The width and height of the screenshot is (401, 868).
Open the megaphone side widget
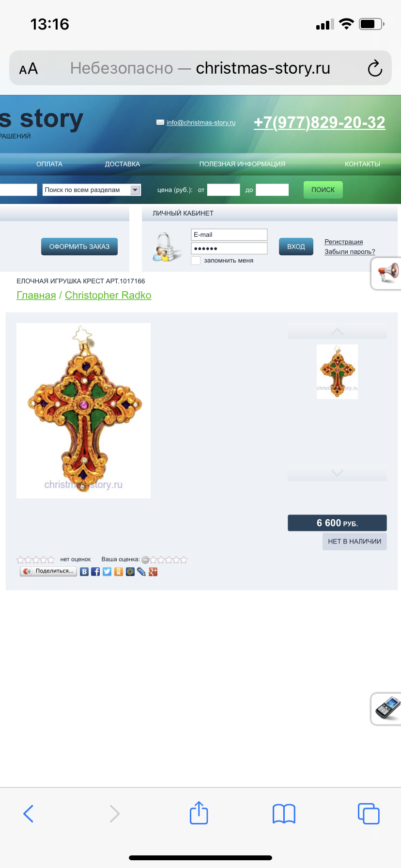(386, 274)
